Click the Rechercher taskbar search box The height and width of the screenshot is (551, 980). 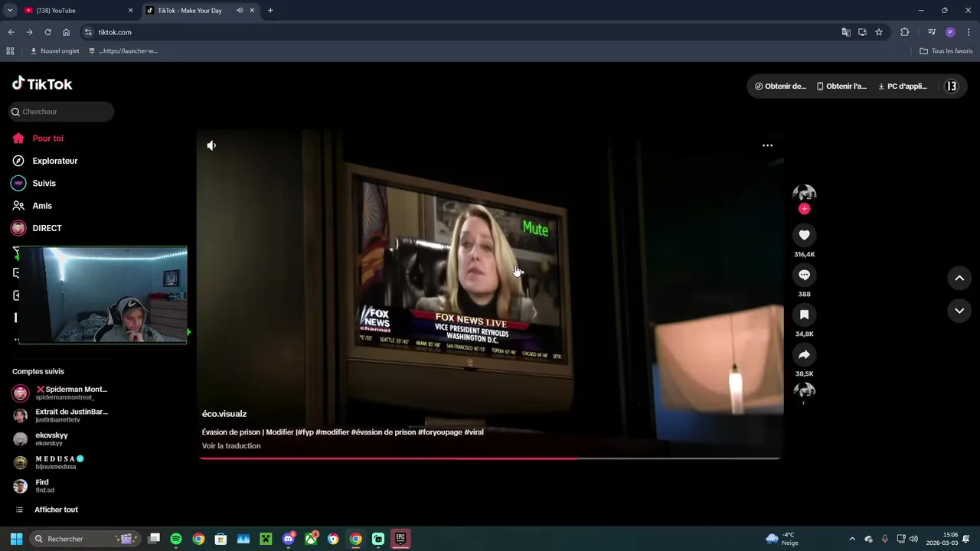(84, 539)
